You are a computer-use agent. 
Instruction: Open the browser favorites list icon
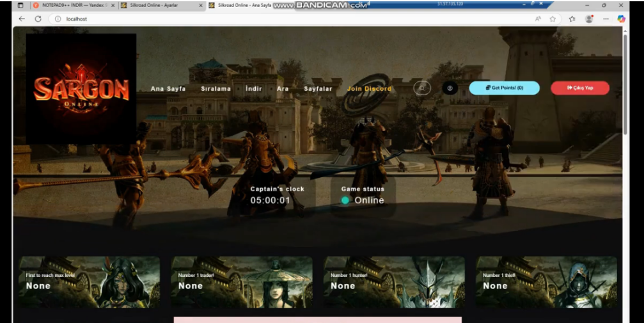(572, 19)
